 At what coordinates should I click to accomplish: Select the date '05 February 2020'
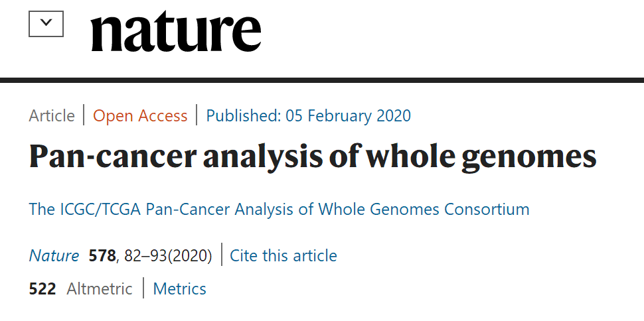[x=349, y=116]
